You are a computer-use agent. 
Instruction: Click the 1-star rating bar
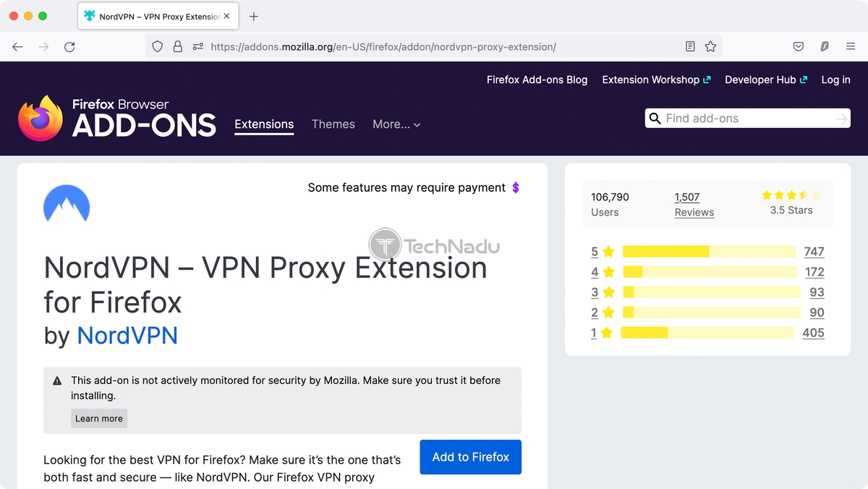click(x=707, y=333)
